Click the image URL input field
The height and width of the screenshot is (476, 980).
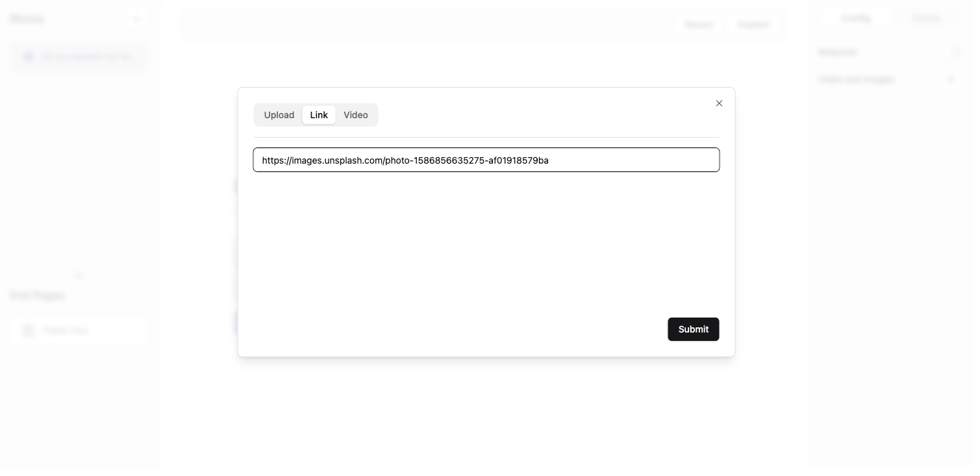(x=486, y=160)
